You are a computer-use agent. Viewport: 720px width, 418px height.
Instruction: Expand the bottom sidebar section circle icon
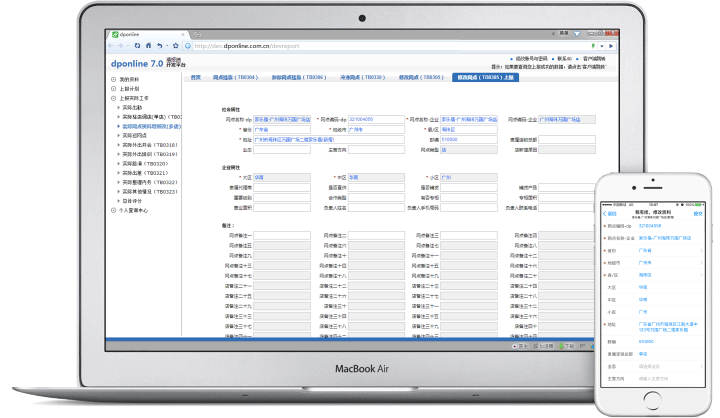click(x=113, y=210)
